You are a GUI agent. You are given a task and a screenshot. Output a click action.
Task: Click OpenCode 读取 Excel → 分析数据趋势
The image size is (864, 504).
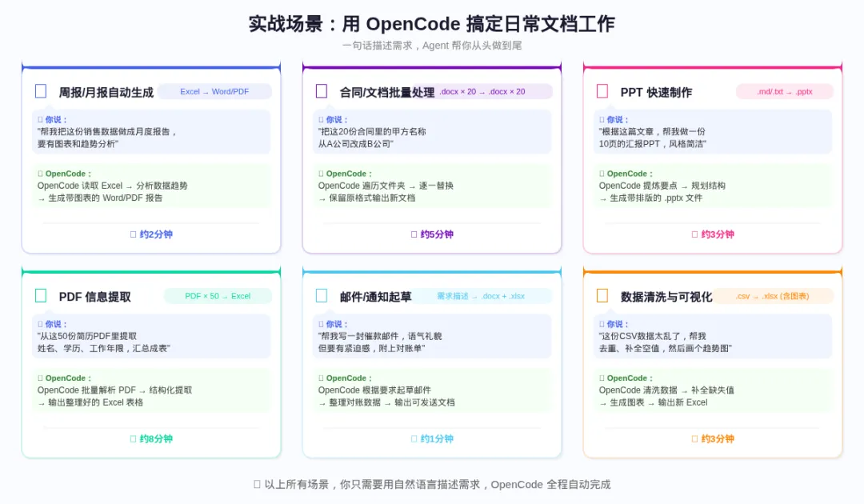(113, 186)
